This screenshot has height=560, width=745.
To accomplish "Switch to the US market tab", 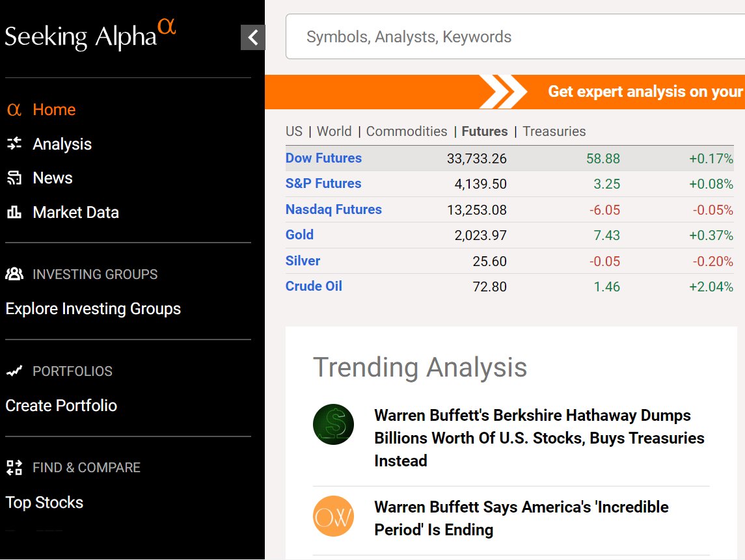I will [294, 131].
